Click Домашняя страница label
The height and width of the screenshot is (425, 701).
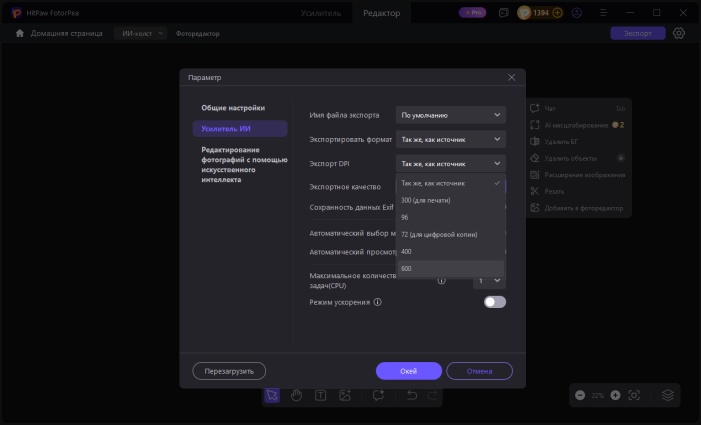point(67,34)
